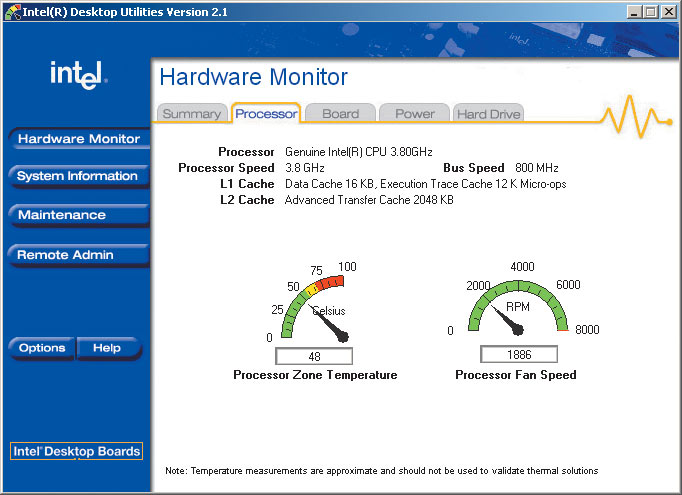Viewport: 682px width, 495px height.
Task: Close the Desktop Utilities window
Action: [x=669, y=12]
